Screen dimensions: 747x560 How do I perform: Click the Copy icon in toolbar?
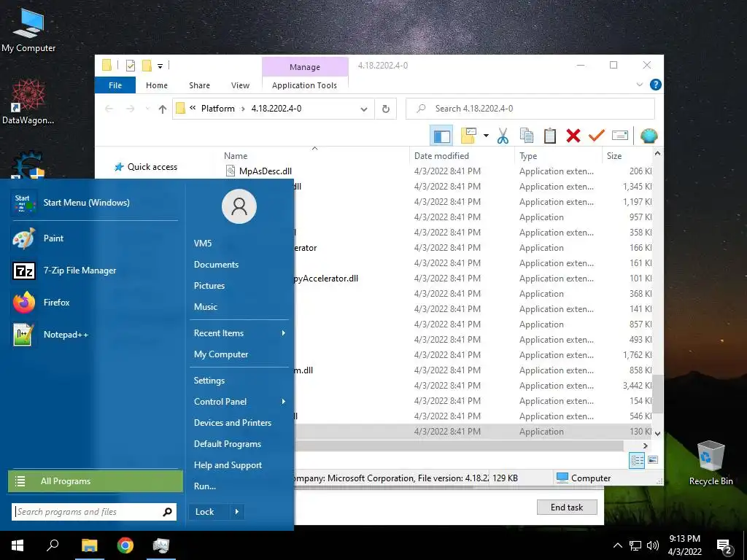pos(527,136)
